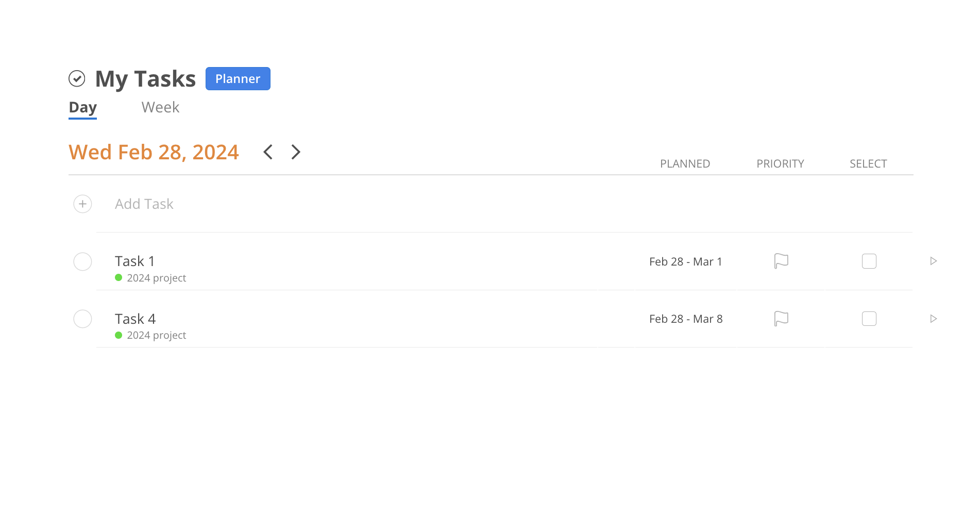
Task: Open the 2024 project link under Task 1
Action: (156, 277)
